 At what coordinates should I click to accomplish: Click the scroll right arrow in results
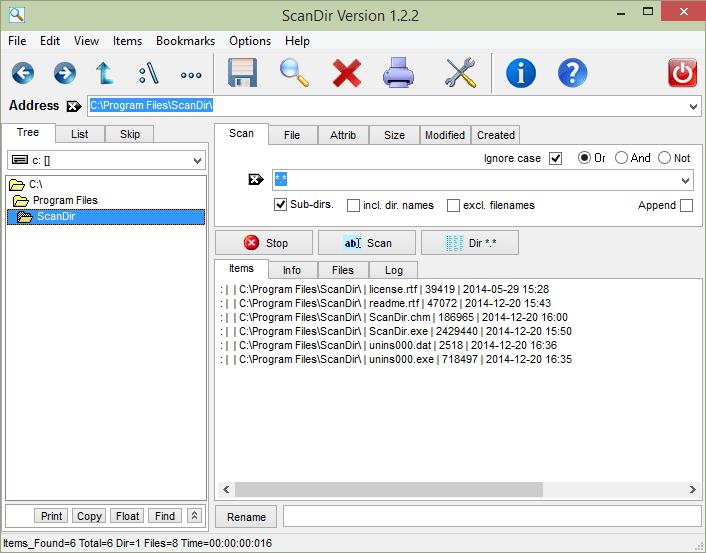tap(693, 490)
